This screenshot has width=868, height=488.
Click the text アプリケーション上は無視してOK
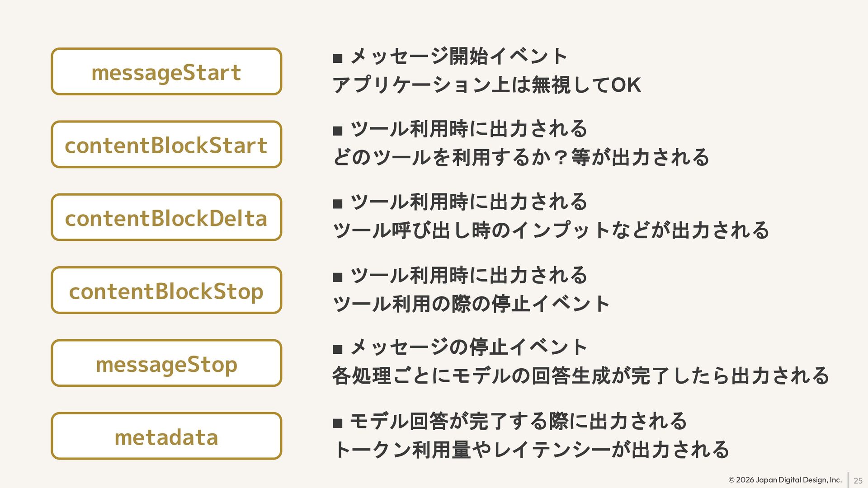point(486,85)
